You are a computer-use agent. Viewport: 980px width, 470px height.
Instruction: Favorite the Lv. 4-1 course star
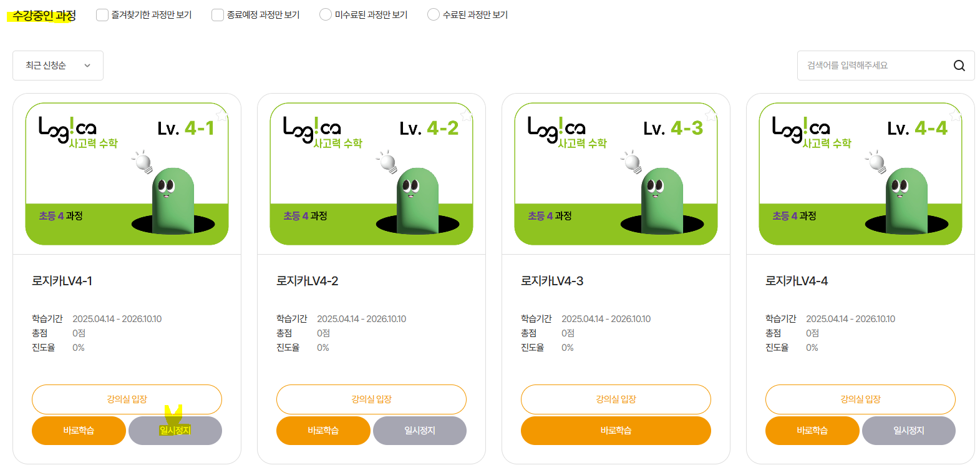point(221,115)
